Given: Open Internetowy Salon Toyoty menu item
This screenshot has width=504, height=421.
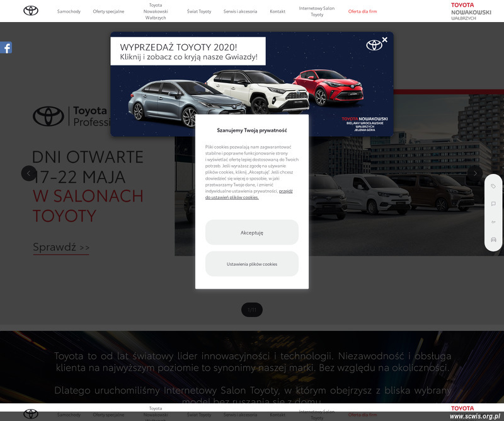Looking at the screenshot, I should pyautogui.click(x=317, y=11).
